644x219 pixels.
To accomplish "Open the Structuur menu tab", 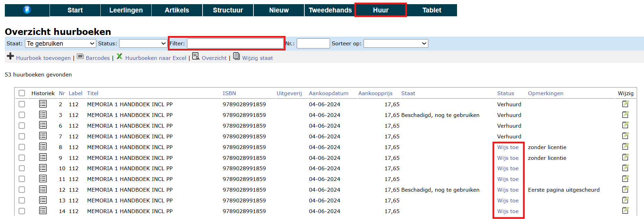I will pos(228,10).
